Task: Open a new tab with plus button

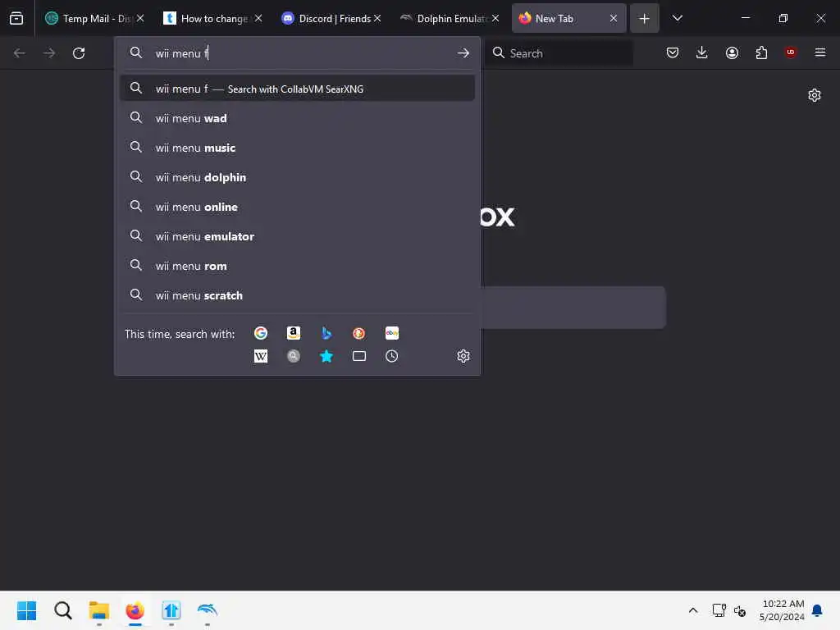Action: [x=645, y=18]
